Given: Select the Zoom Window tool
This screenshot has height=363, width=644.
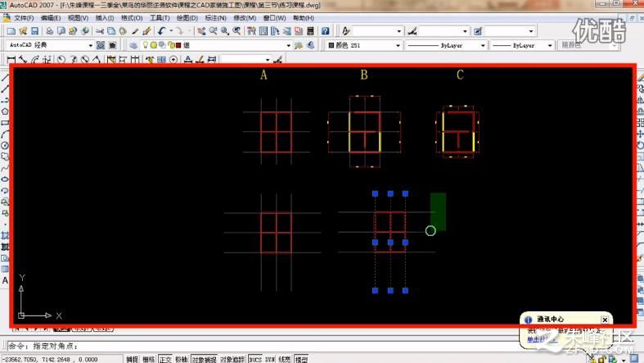Looking at the screenshot, I should coord(225,31).
